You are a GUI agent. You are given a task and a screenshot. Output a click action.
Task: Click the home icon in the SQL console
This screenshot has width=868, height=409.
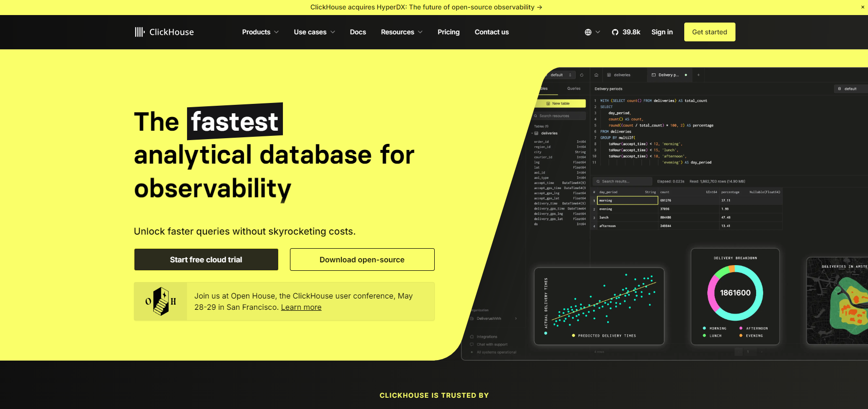pyautogui.click(x=596, y=75)
